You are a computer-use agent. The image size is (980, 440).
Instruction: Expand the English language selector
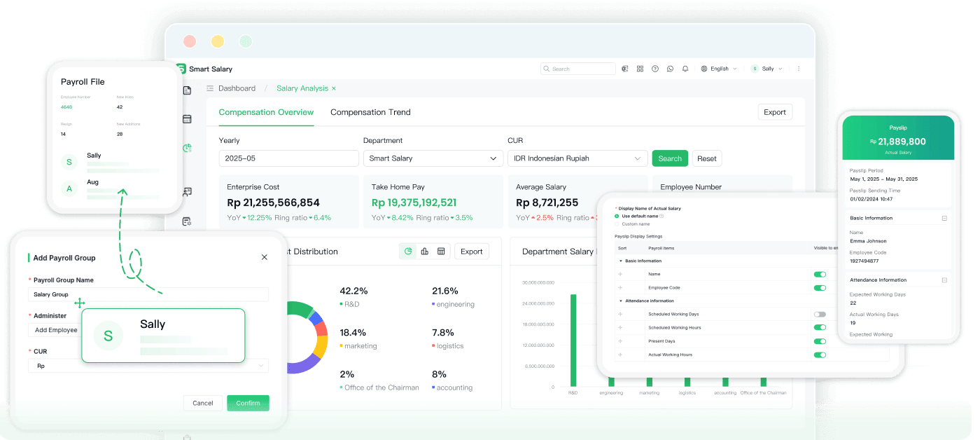pos(719,69)
